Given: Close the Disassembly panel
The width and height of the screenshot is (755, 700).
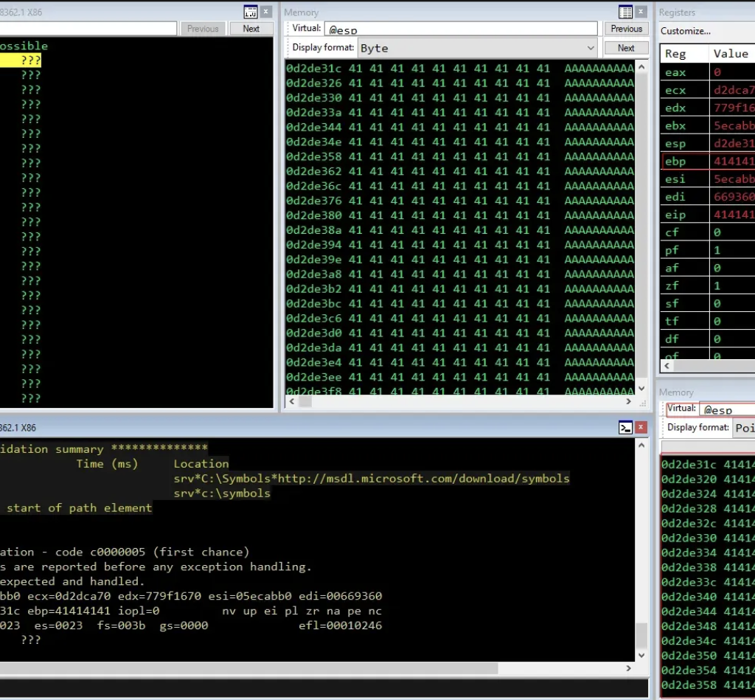Looking at the screenshot, I should click(x=266, y=12).
